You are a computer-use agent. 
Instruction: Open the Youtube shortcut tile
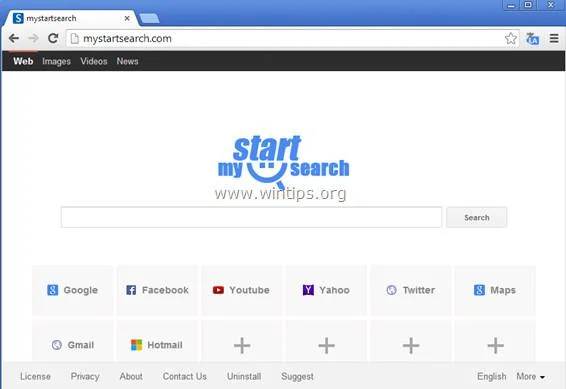[x=241, y=290]
